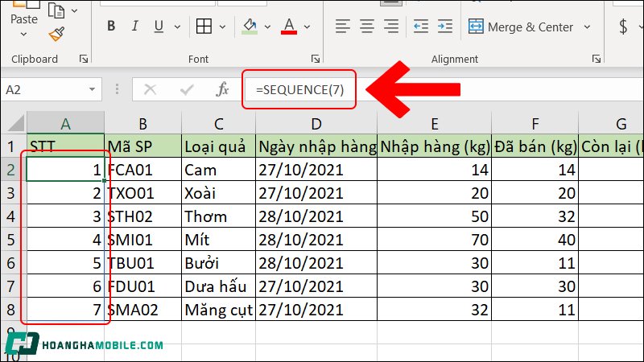
Task: Toggle Italic formatting
Action: coord(134,27)
